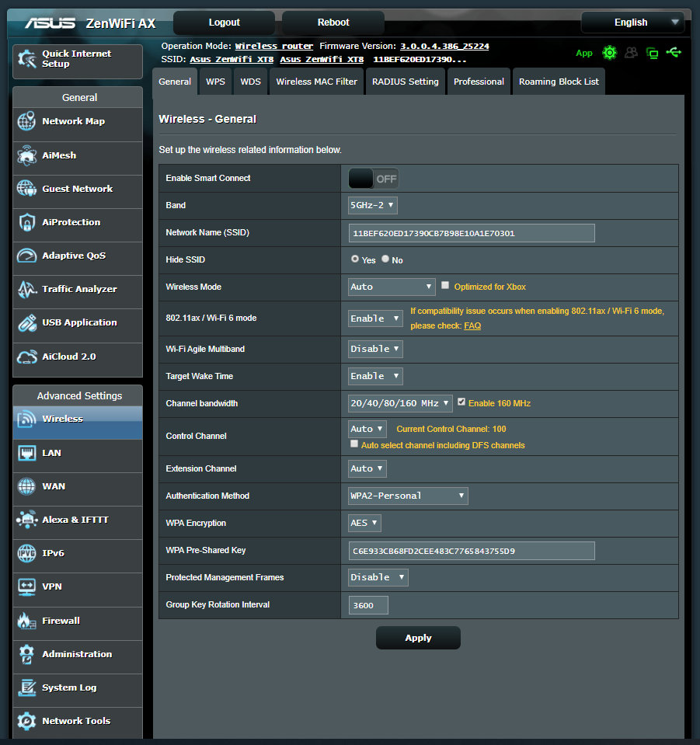Switch to the WDS tab
700x745 pixels.
click(250, 82)
